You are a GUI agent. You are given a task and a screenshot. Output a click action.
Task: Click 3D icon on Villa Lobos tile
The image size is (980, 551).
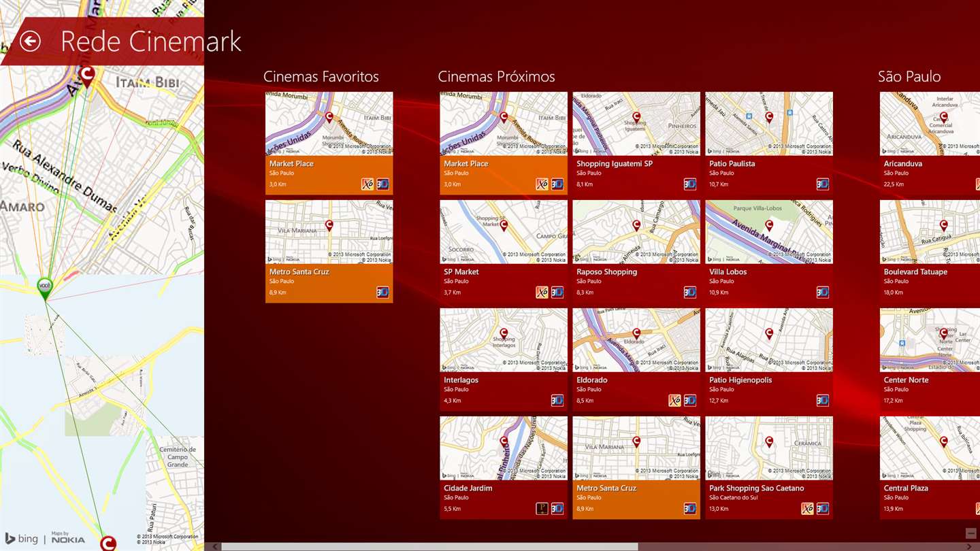[x=823, y=293]
